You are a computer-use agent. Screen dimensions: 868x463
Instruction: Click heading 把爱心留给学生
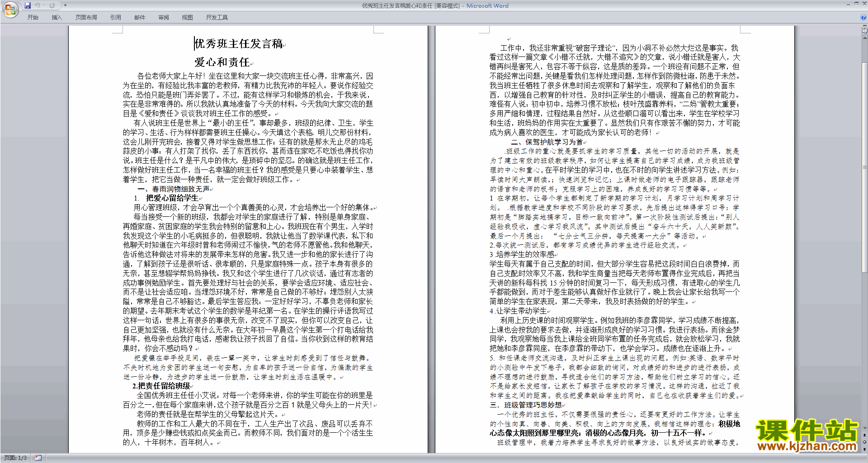(x=172, y=198)
